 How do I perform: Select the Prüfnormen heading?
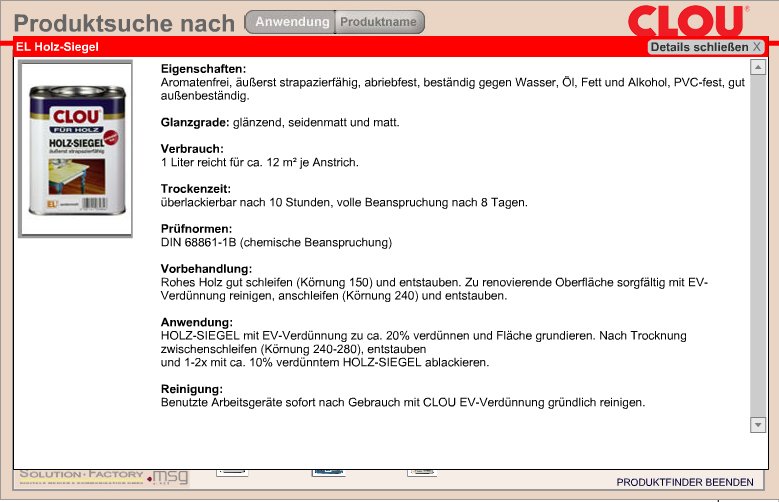[196, 229]
